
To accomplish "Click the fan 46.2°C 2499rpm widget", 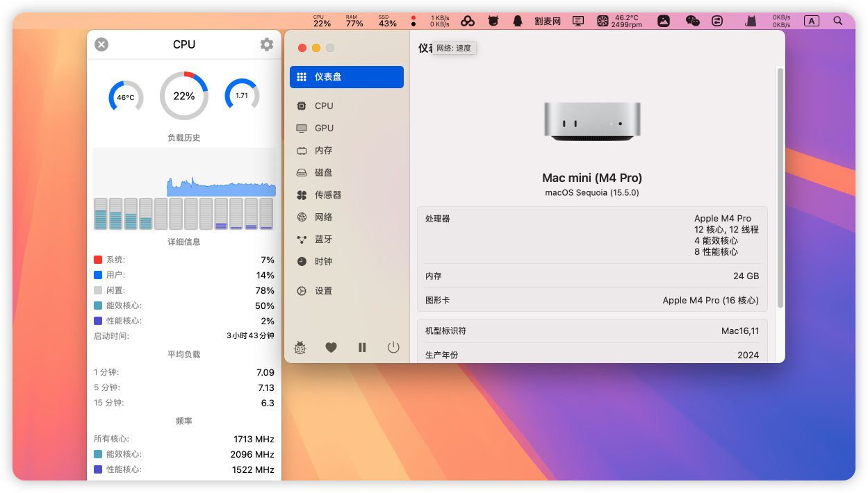I will (x=620, y=21).
